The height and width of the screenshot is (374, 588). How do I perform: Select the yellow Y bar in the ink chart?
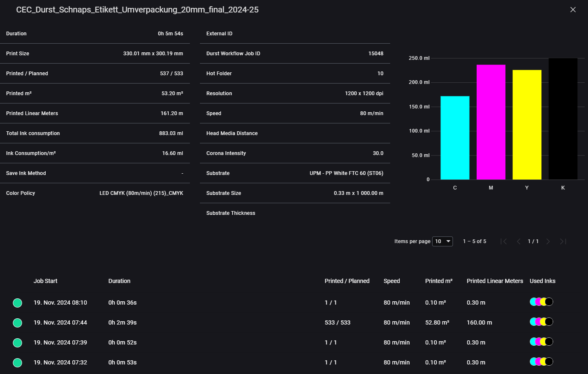pos(526,125)
